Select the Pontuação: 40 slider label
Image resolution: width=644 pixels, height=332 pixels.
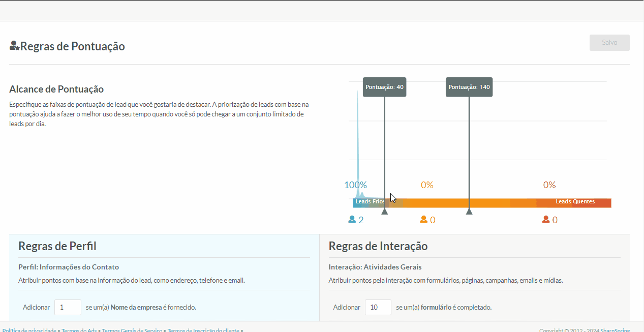tap(384, 87)
